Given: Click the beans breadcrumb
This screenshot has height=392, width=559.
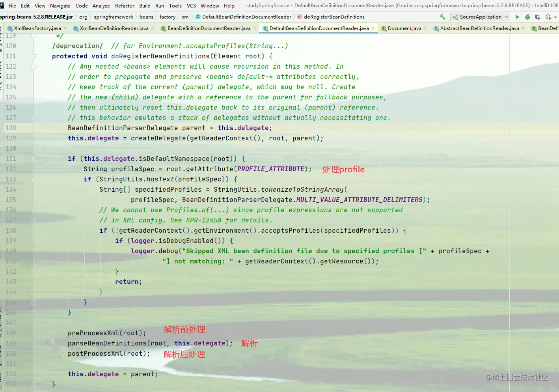Looking at the screenshot, I should tap(146, 17).
